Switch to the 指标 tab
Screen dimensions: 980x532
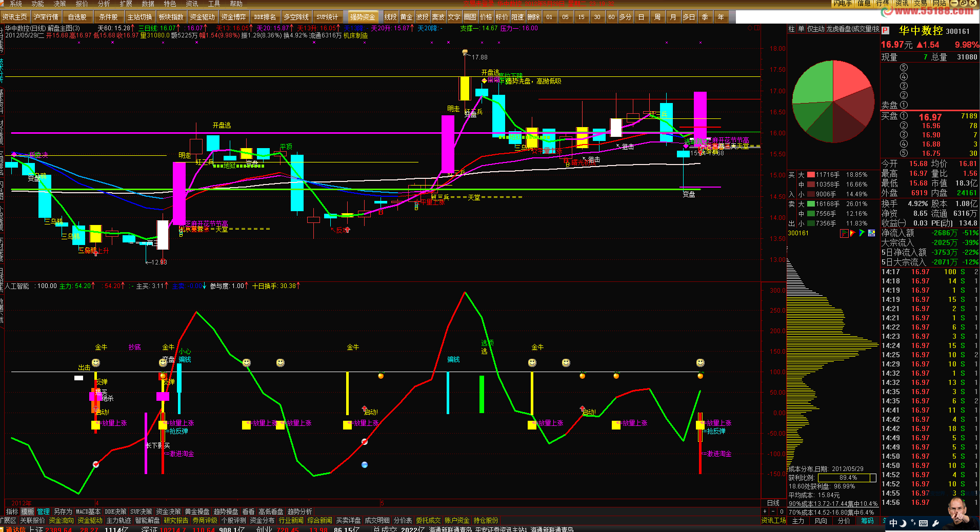[x=12, y=511]
